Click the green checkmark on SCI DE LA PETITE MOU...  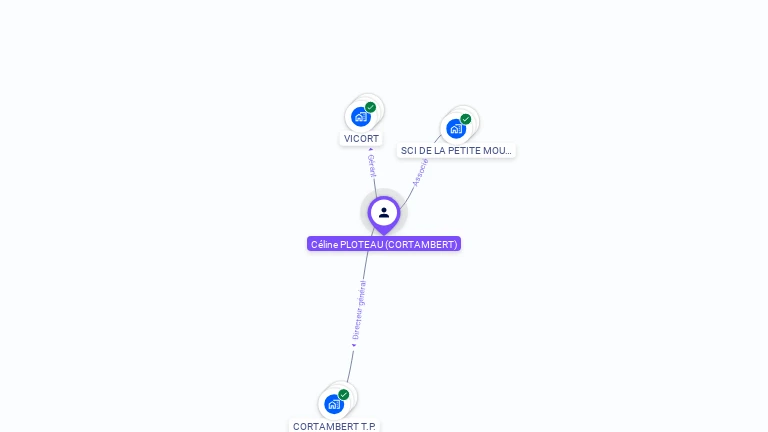[465, 119]
